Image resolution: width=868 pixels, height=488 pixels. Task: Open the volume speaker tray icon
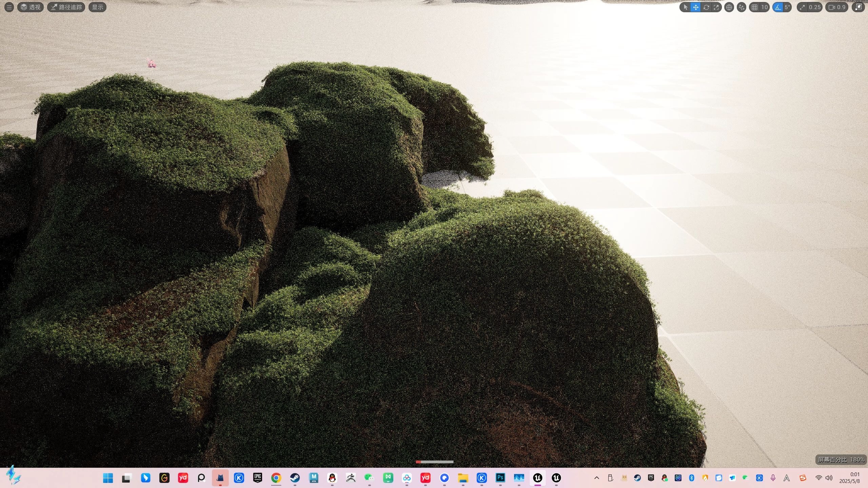click(829, 478)
